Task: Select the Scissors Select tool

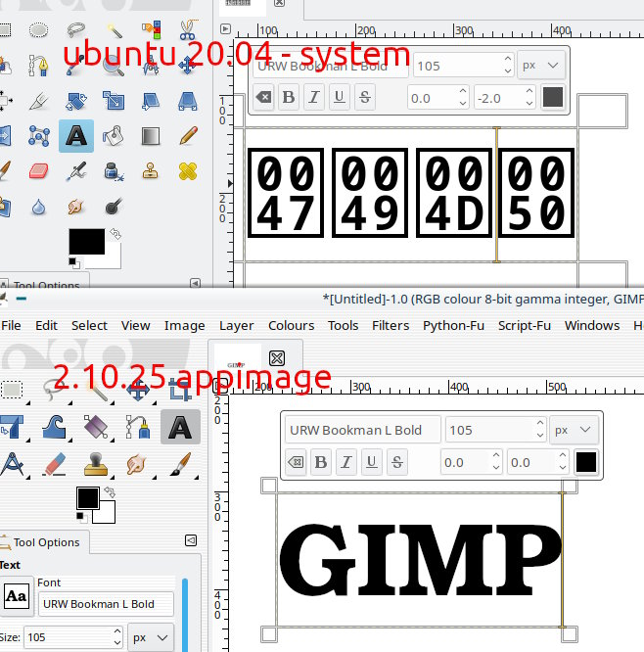Action: pyautogui.click(x=188, y=30)
